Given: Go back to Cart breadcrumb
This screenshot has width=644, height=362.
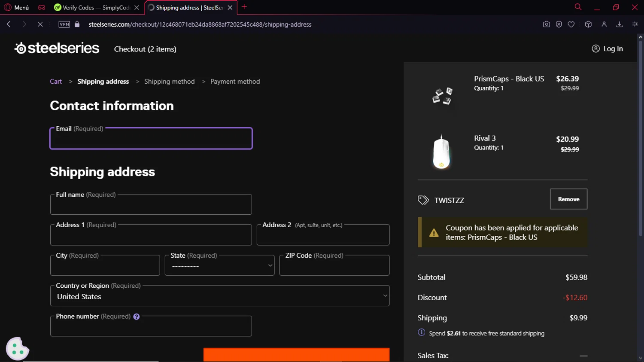Looking at the screenshot, I should coord(56,82).
